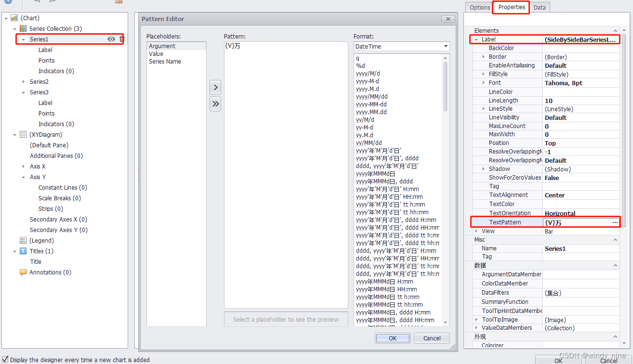Image resolution: width=633 pixels, height=364 pixels.
Task: Switch to the Data tab
Action: [x=539, y=7]
